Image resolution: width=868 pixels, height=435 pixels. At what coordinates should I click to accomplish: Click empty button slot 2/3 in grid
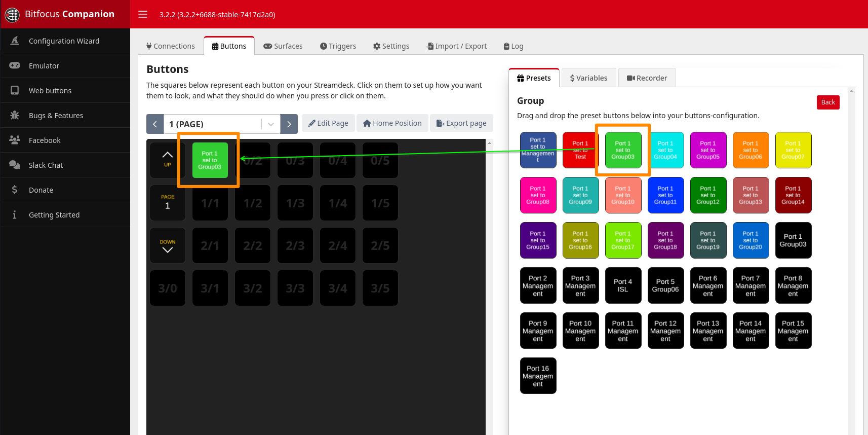[295, 245]
